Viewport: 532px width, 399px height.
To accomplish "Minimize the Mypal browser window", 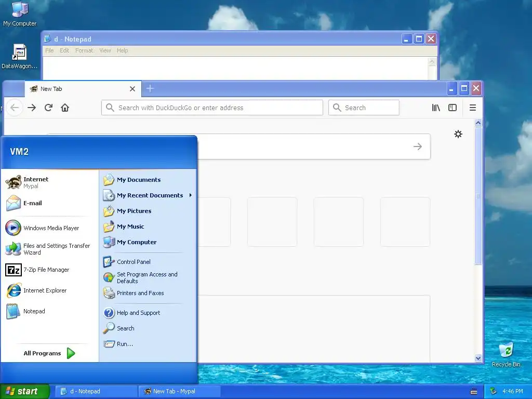I will coord(451,89).
